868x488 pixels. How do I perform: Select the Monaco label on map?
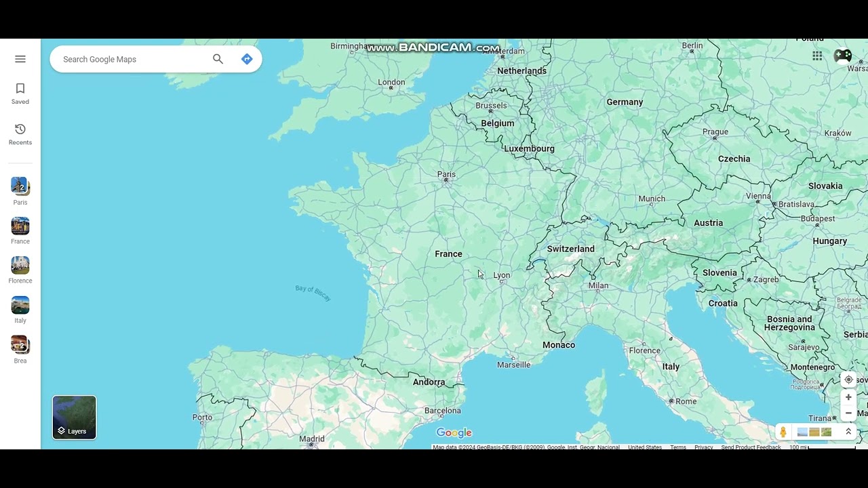[559, 345]
